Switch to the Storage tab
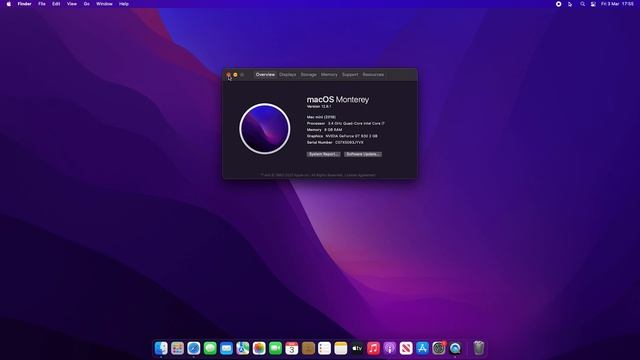 (309, 75)
